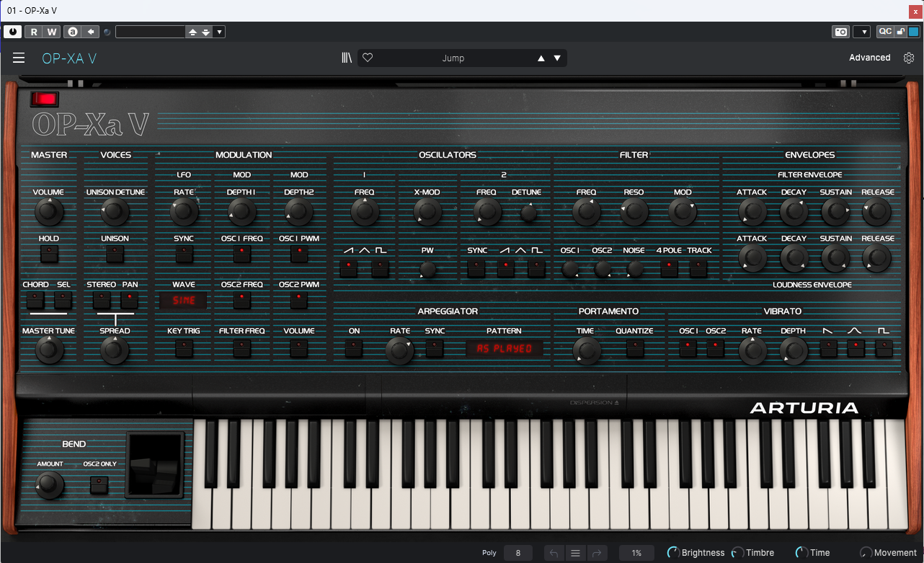Click the host preset name field
Viewport: 924px width, 563px height.
point(151,32)
